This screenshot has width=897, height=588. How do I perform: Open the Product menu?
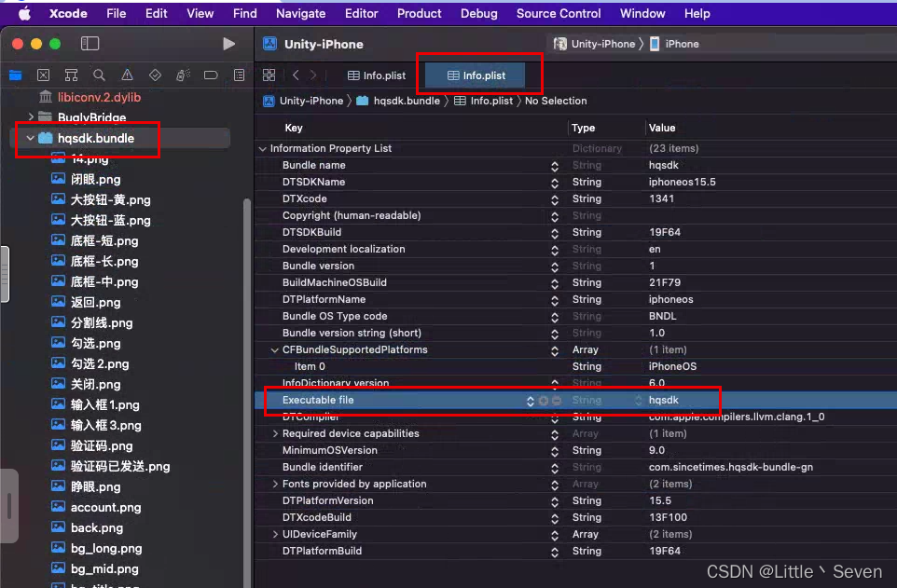click(420, 14)
